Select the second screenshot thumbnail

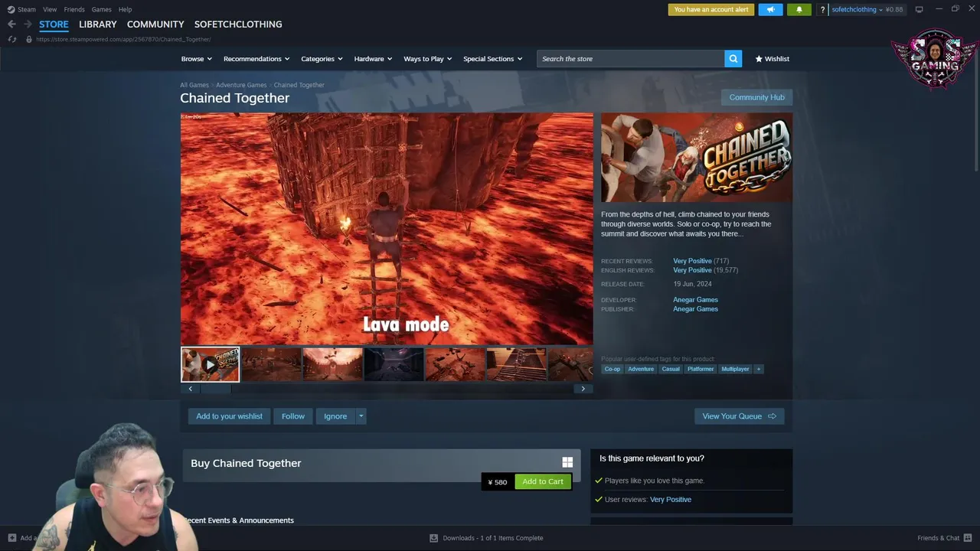point(272,364)
